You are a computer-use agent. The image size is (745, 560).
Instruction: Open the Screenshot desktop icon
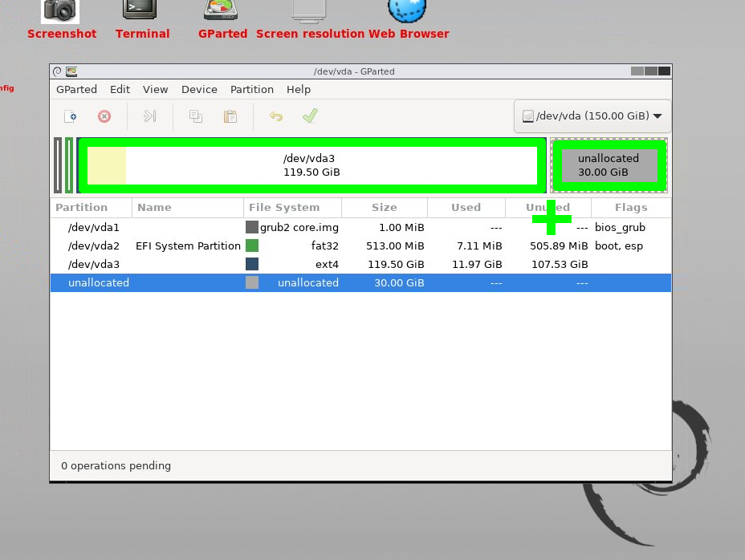[x=61, y=11]
